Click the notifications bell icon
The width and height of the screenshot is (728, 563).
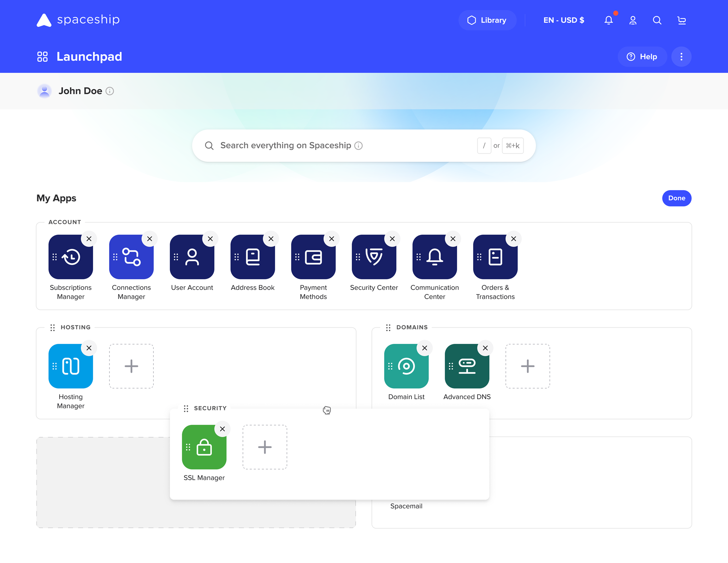click(x=608, y=20)
